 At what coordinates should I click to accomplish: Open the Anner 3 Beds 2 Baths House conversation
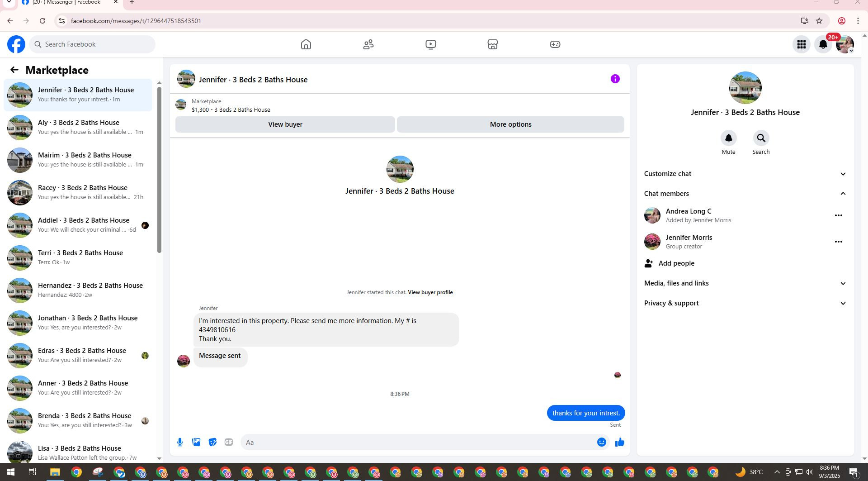click(78, 388)
